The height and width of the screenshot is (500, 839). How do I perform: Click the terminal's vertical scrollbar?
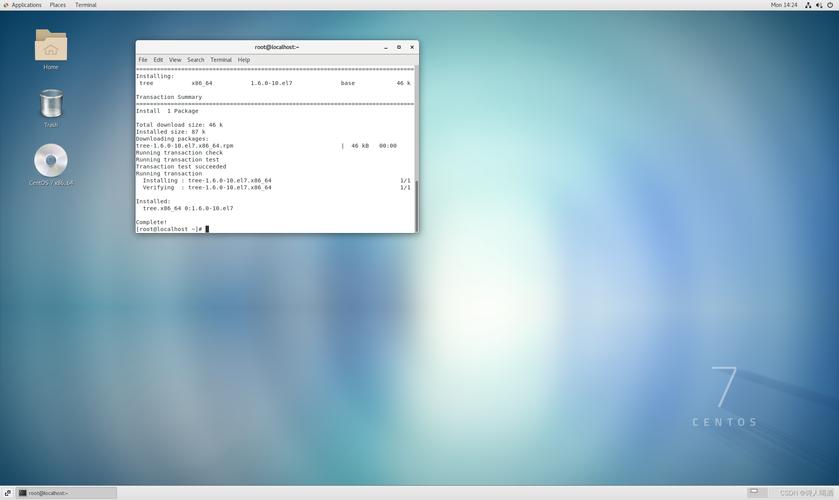[416, 205]
